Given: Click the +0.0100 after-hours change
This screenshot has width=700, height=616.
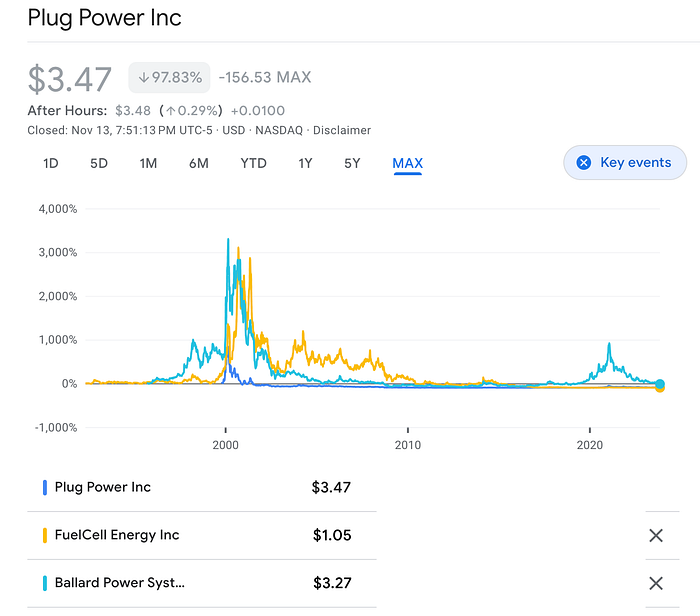Looking at the screenshot, I should [258, 111].
